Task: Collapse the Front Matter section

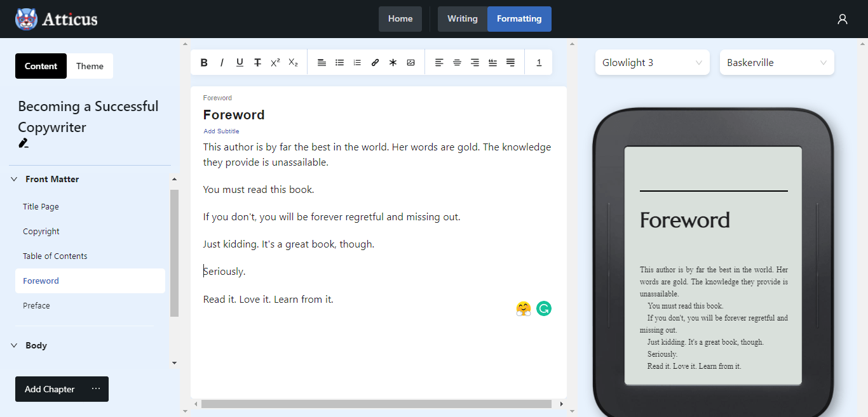Action: [x=14, y=179]
